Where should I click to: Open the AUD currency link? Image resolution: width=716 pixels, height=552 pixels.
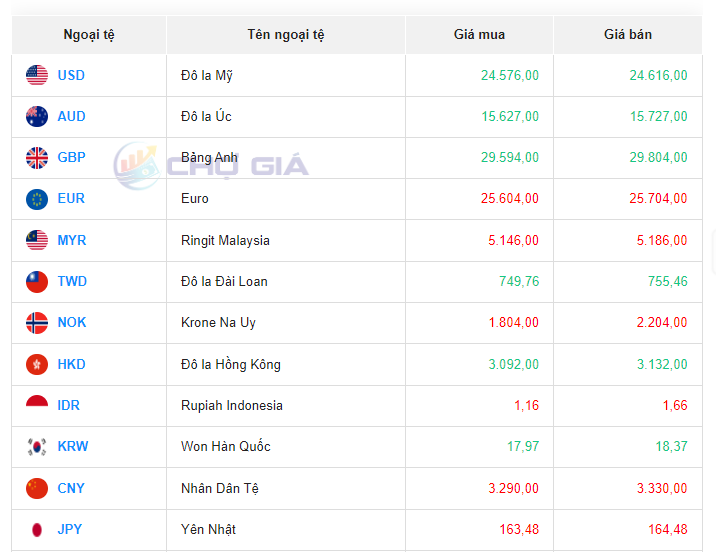pyautogui.click(x=71, y=116)
